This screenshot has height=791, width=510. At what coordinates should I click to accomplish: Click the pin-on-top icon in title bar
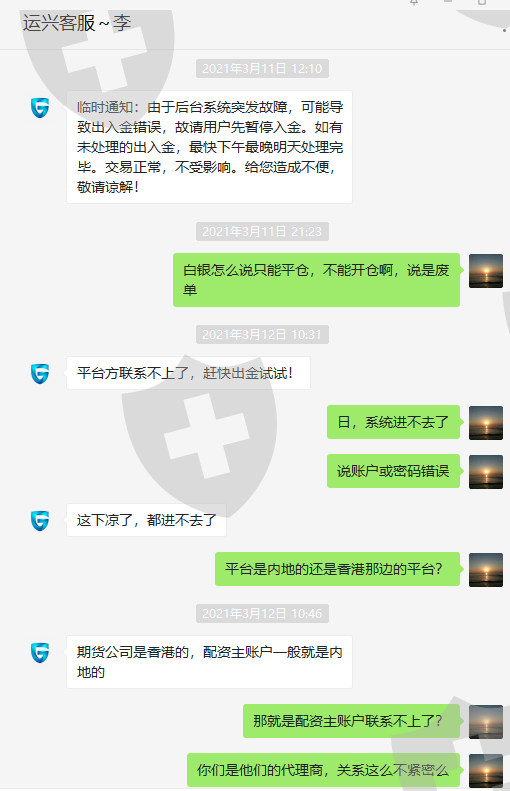coord(414,2)
